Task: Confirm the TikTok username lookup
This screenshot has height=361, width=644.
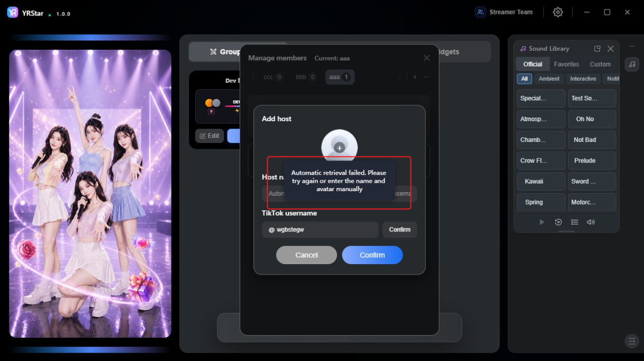Action: click(400, 229)
